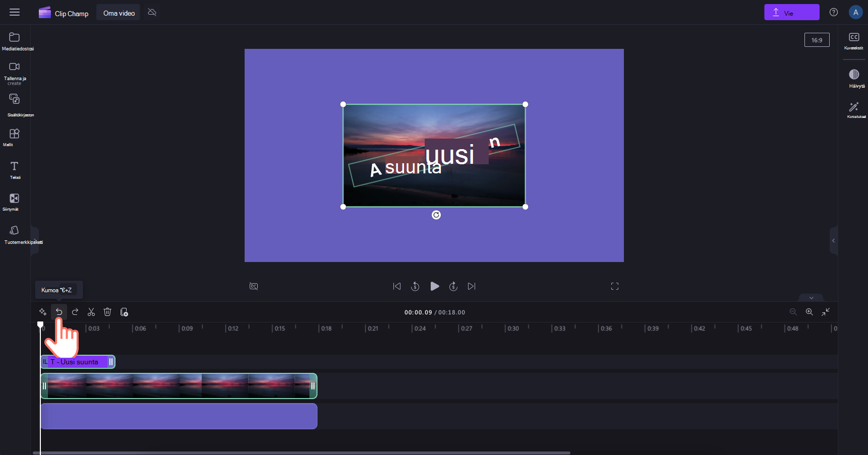Image resolution: width=868 pixels, height=455 pixels.
Task: Open the Kuvatekstit captions panel
Action: coord(854,41)
